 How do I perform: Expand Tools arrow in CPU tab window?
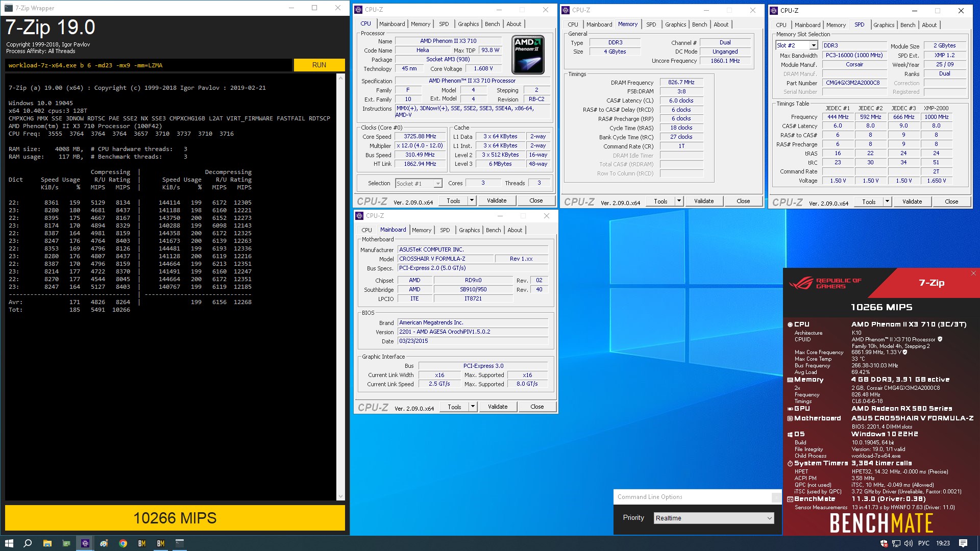point(472,201)
